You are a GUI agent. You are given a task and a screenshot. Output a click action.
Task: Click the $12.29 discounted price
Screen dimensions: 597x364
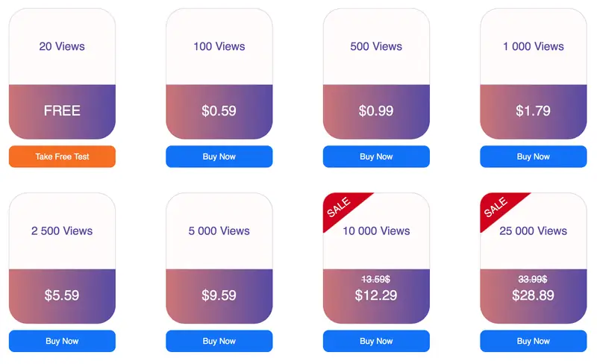pyautogui.click(x=376, y=295)
